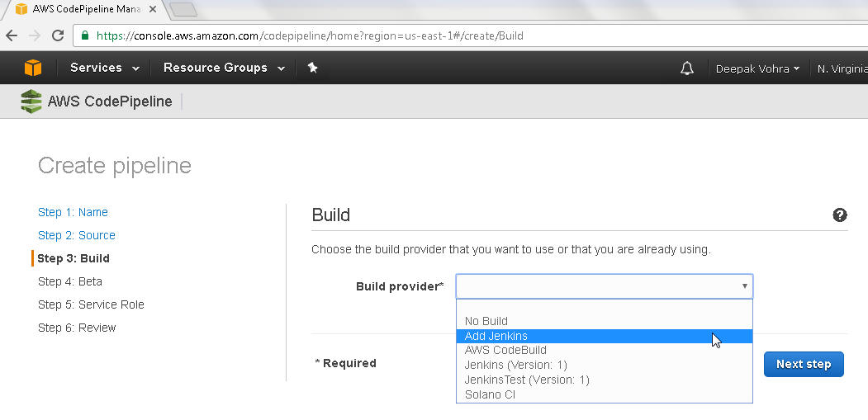Go back in browser history
The height and width of the screenshot is (420, 868).
(x=12, y=36)
